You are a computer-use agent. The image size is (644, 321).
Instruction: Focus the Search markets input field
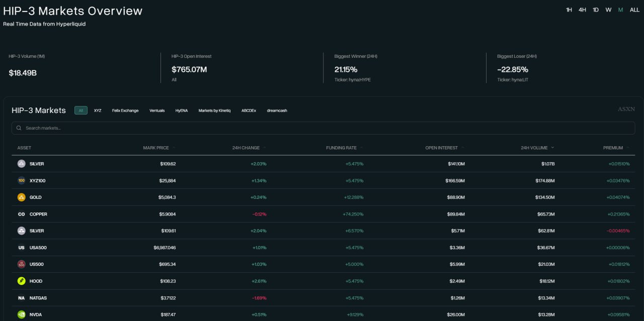(x=322, y=128)
